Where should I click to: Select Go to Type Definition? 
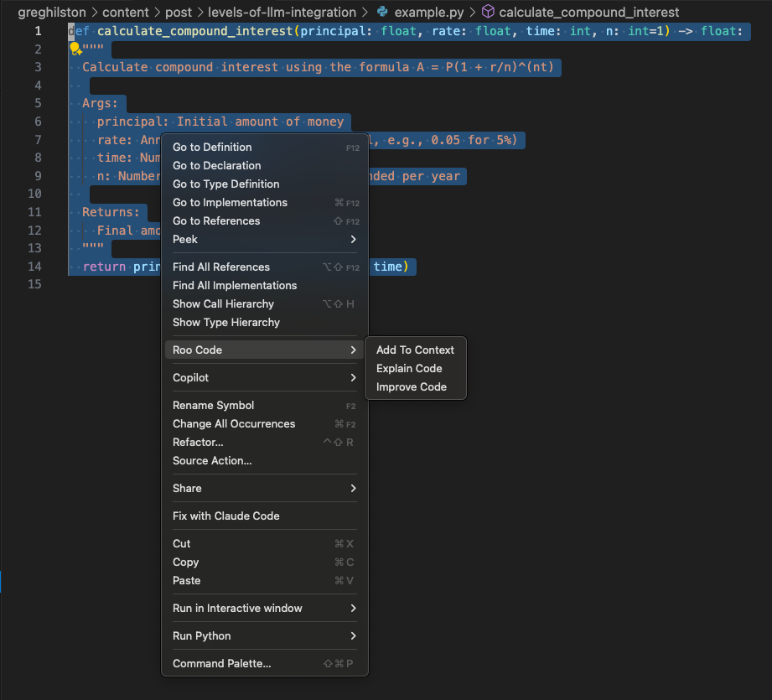click(x=264, y=184)
